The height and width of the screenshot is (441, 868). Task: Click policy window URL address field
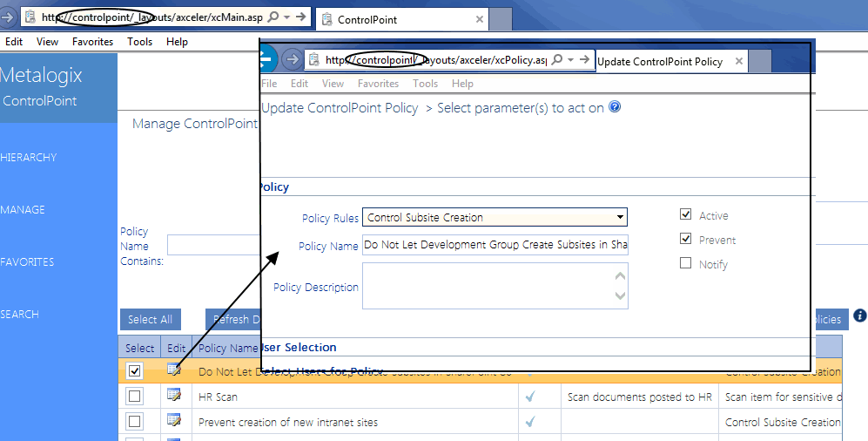[435, 60]
